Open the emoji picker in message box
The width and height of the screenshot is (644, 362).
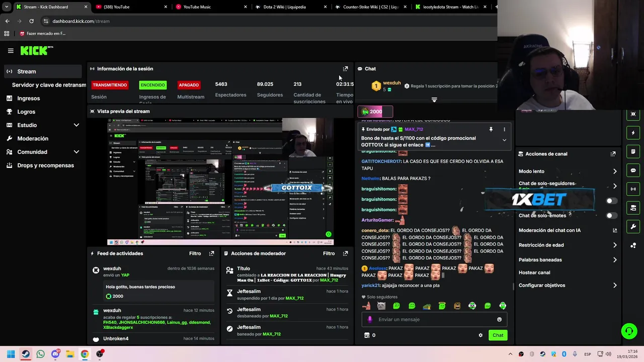[499, 319]
